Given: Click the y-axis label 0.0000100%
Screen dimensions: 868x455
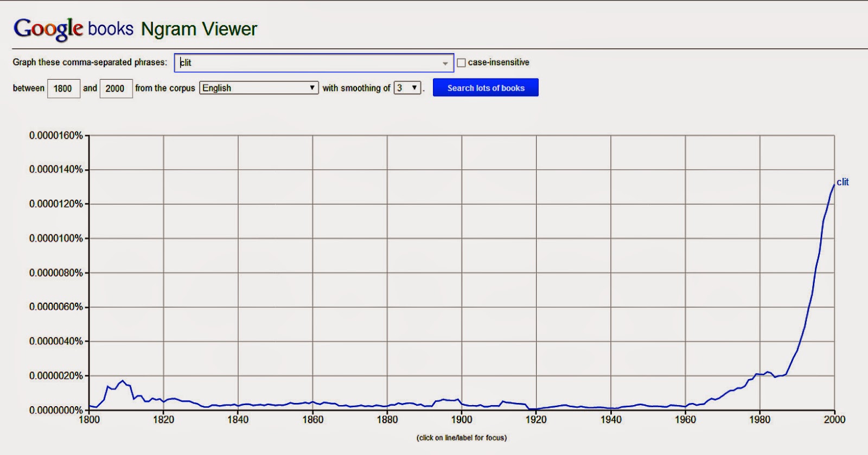Looking at the screenshot, I should [x=56, y=239].
